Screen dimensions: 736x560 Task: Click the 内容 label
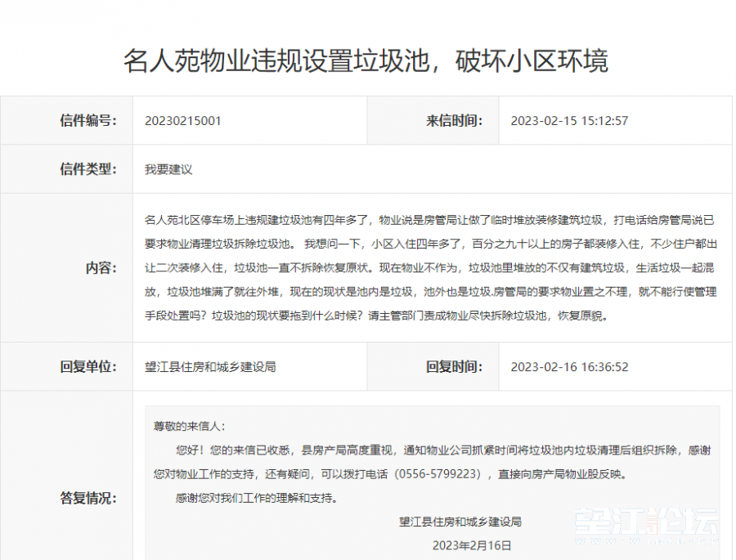point(101,268)
